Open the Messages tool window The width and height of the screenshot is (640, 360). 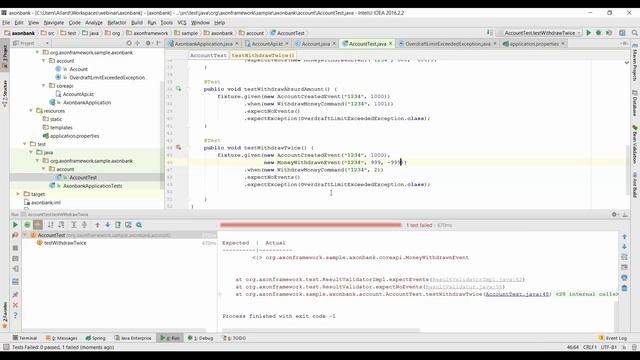click(x=62, y=338)
